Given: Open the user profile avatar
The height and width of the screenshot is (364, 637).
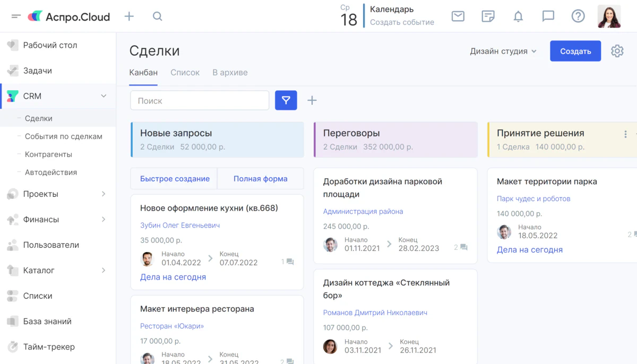Looking at the screenshot, I should pos(609,16).
